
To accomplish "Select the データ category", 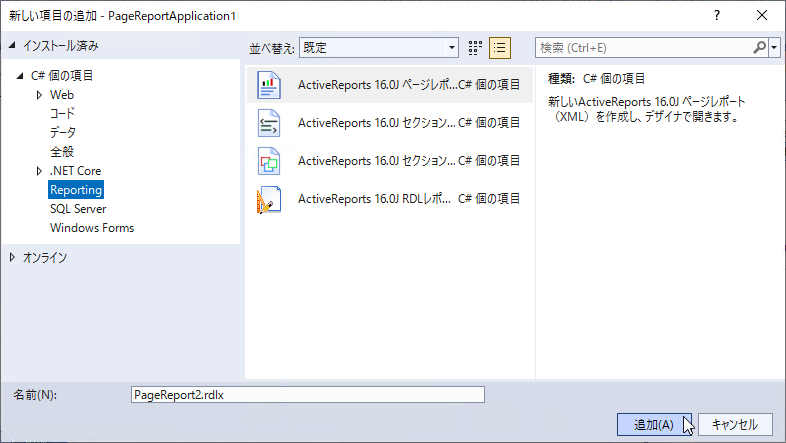I will (x=63, y=132).
